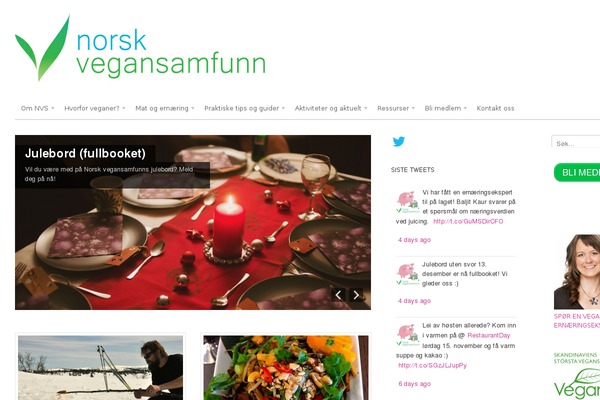Go to next slide with right arrow
This screenshot has height=400, width=600.
point(356,295)
